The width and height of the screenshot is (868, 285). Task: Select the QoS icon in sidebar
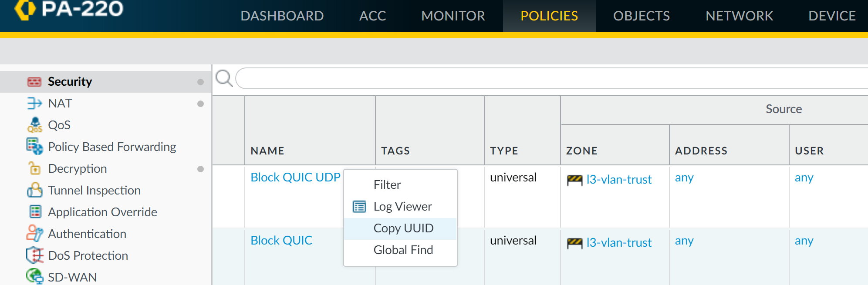pyautogui.click(x=34, y=125)
